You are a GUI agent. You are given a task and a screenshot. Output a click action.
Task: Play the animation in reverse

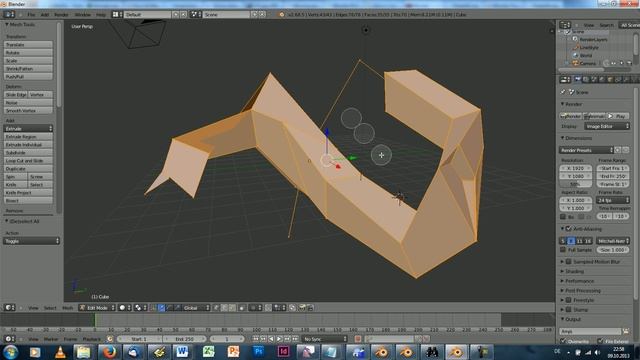(271, 339)
